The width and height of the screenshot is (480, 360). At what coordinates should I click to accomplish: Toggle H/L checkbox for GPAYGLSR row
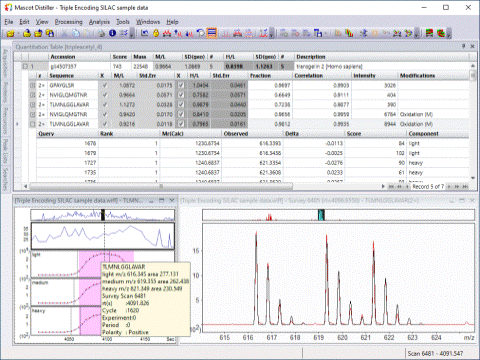(181, 85)
